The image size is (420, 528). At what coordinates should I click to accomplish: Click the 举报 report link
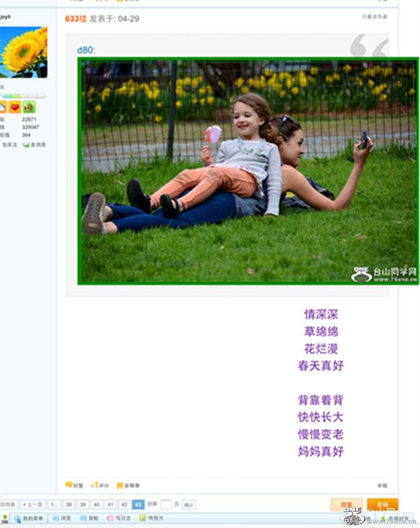tap(382, 485)
